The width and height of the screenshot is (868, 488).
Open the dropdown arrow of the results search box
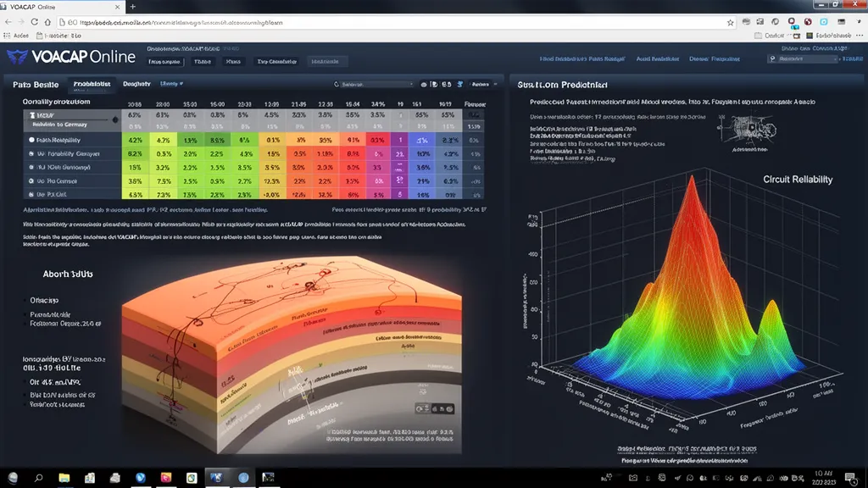[x=411, y=84]
